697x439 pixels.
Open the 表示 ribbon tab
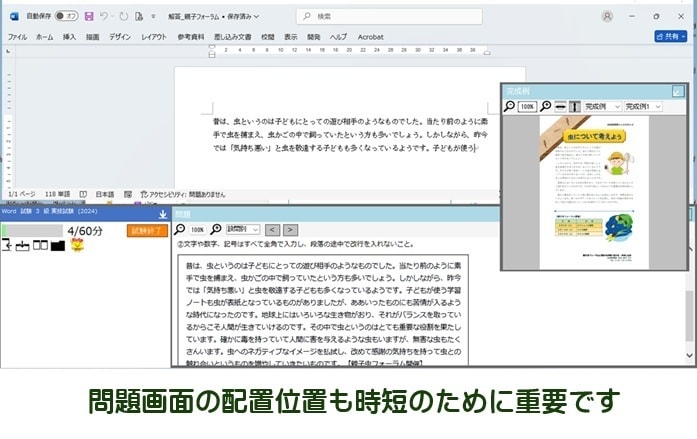[291, 37]
